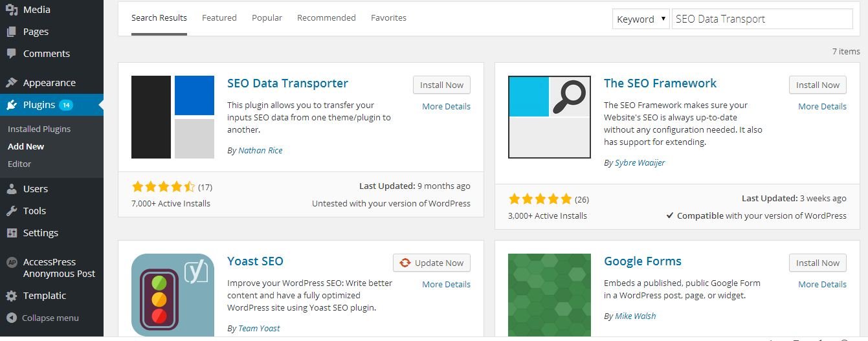868x341 pixels.
Task: Click the plugins update count badge 14
Action: [x=66, y=105]
